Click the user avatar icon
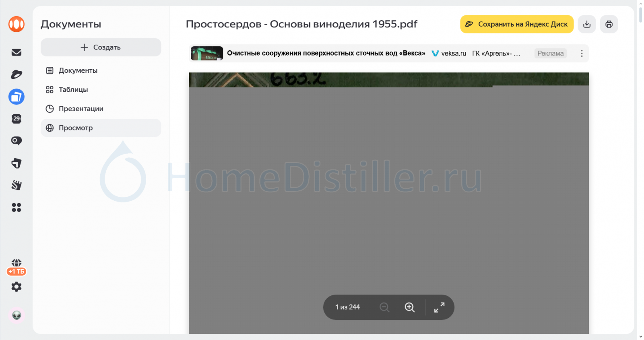Viewport: 644px width, 340px height. (x=17, y=315)
